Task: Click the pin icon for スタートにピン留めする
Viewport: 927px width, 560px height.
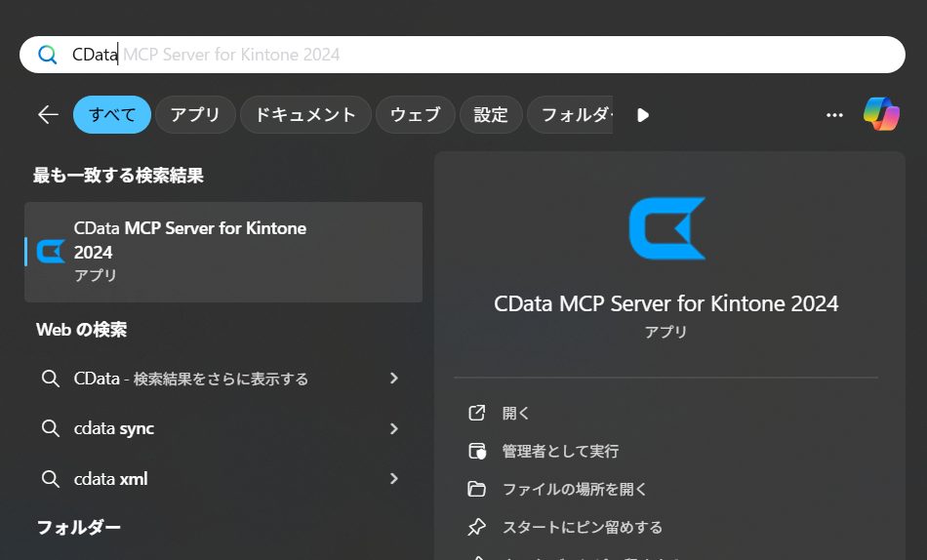Action: coord(476,527)
